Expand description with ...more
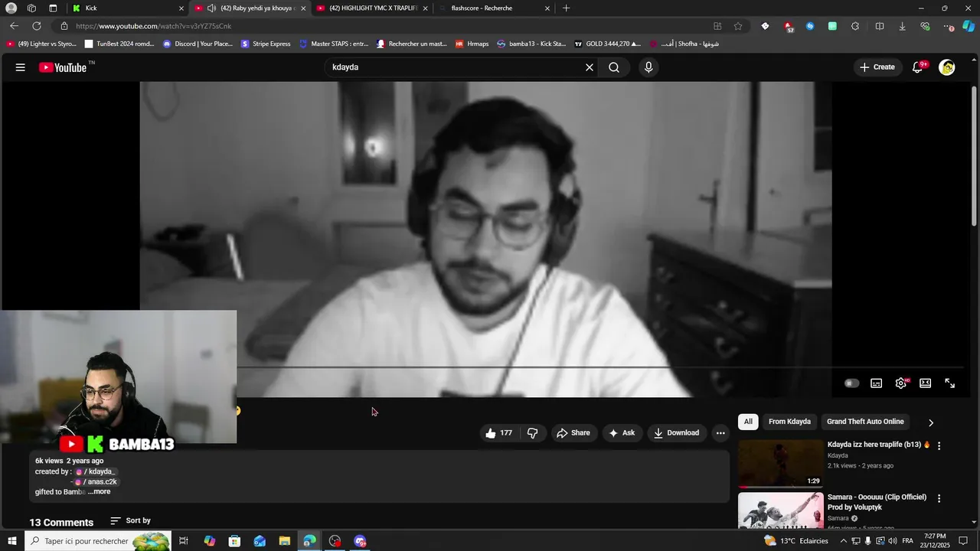980x551 pixels. pyautogui.click(x=99, y=491)
